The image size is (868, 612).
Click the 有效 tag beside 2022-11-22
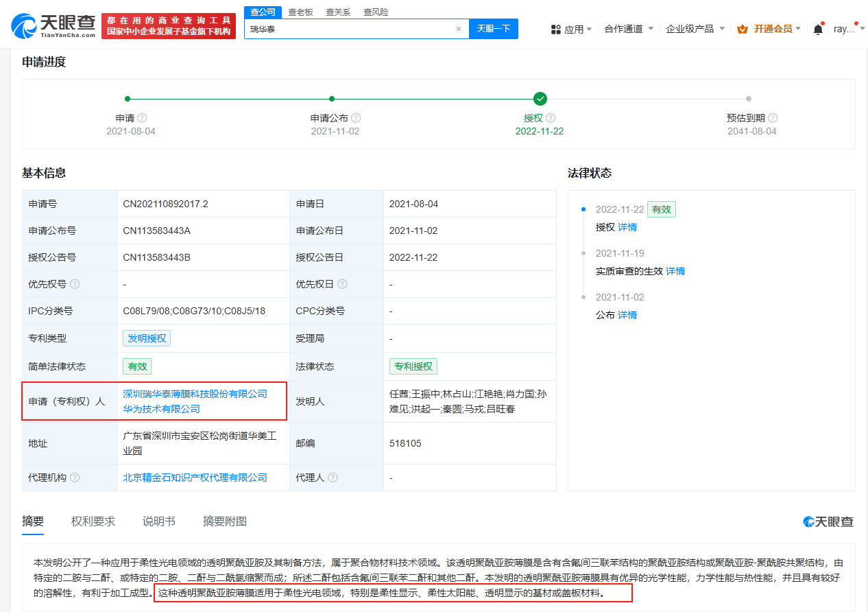point(662,209)
